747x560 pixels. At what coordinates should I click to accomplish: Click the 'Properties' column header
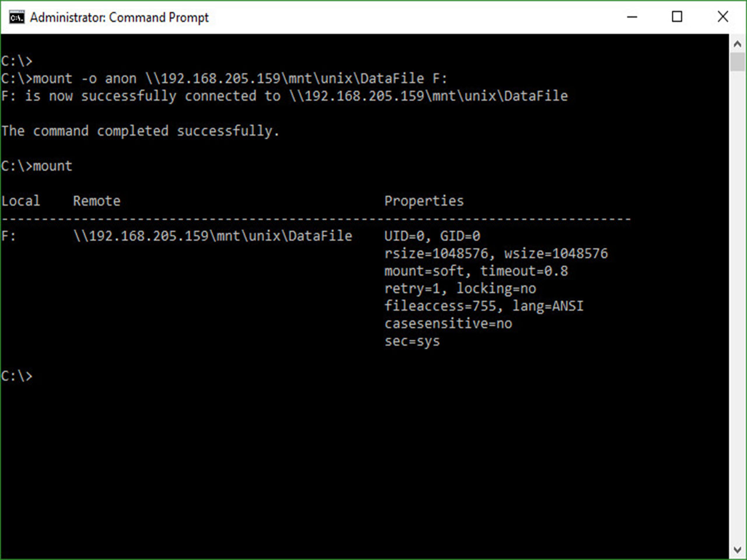(x=424, y=201)
